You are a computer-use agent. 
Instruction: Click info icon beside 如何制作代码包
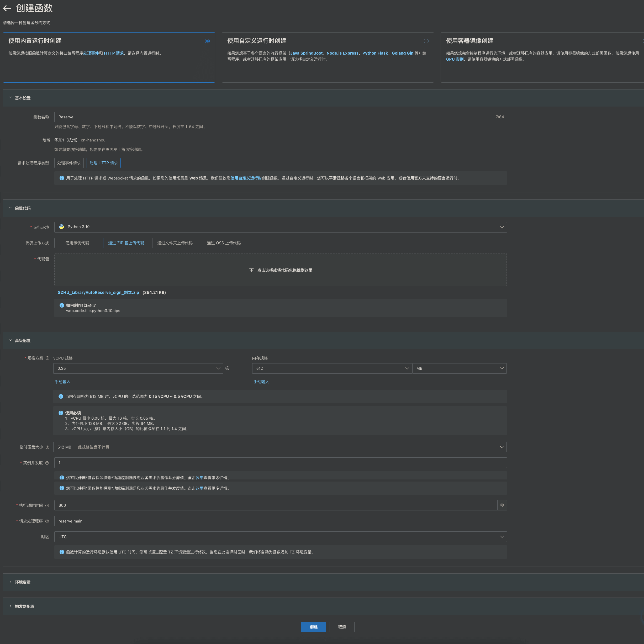(x=62, y=305)
